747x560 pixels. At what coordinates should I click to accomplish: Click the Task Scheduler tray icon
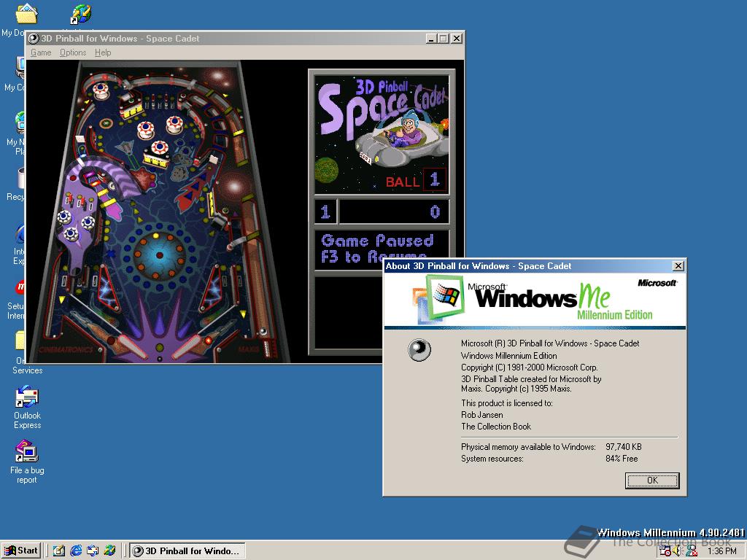665,551
